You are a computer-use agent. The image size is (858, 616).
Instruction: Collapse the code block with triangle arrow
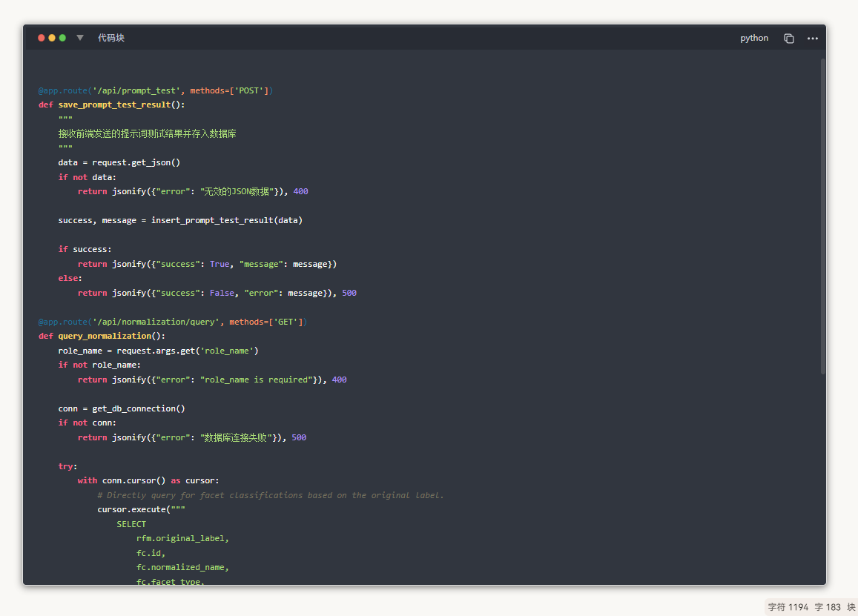pos(80,38)
